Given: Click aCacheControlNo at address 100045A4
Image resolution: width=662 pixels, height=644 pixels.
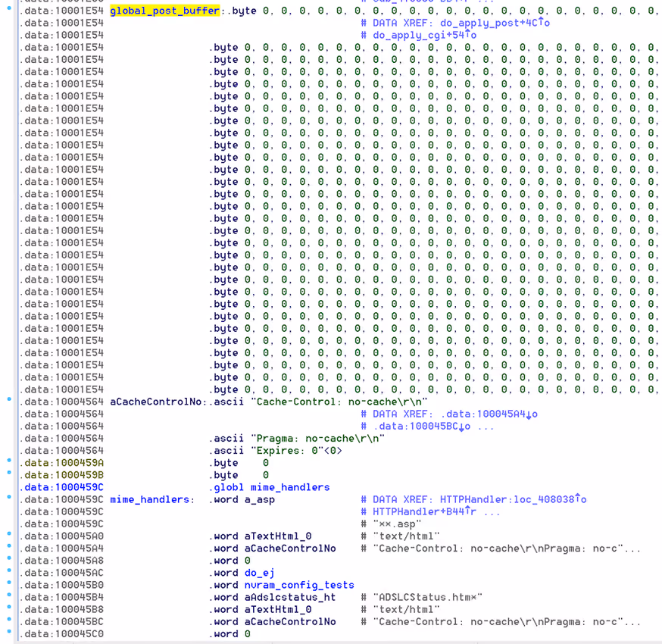Looking at the screenshot, I should (290, 549).
